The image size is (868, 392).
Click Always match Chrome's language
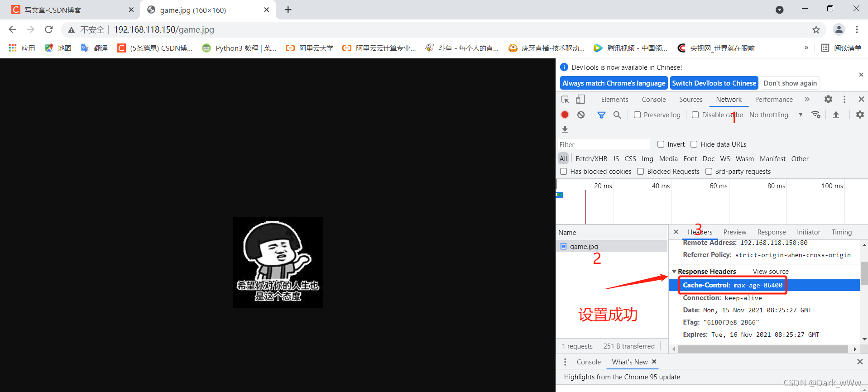[614, 83]
